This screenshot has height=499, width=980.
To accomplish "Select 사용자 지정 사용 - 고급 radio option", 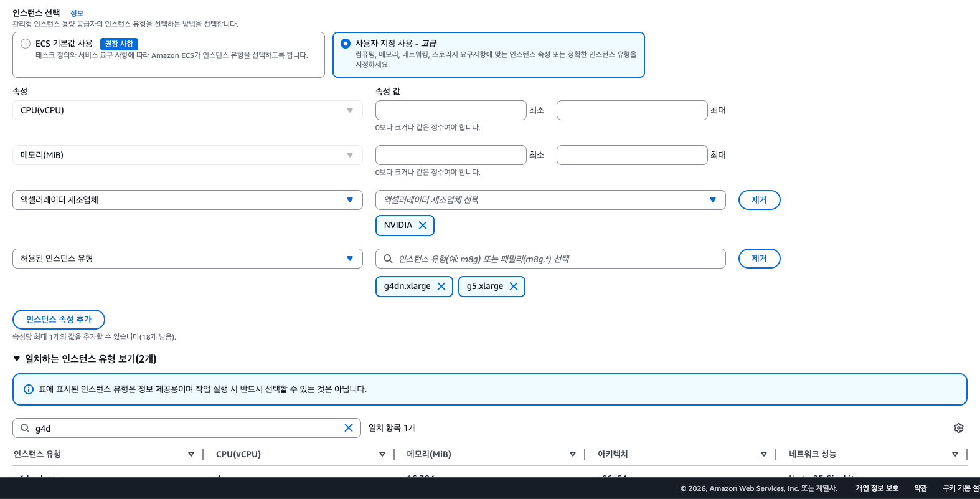I will point(346,44).
